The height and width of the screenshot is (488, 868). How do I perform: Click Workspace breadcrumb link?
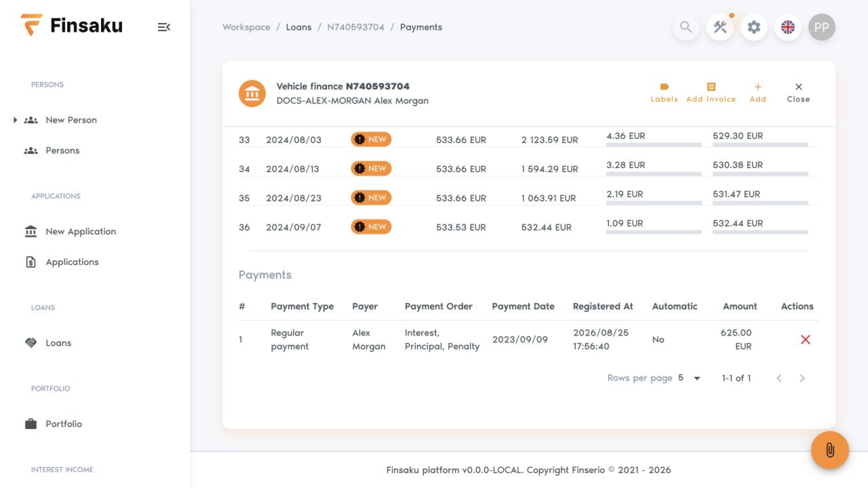point(246,27)
